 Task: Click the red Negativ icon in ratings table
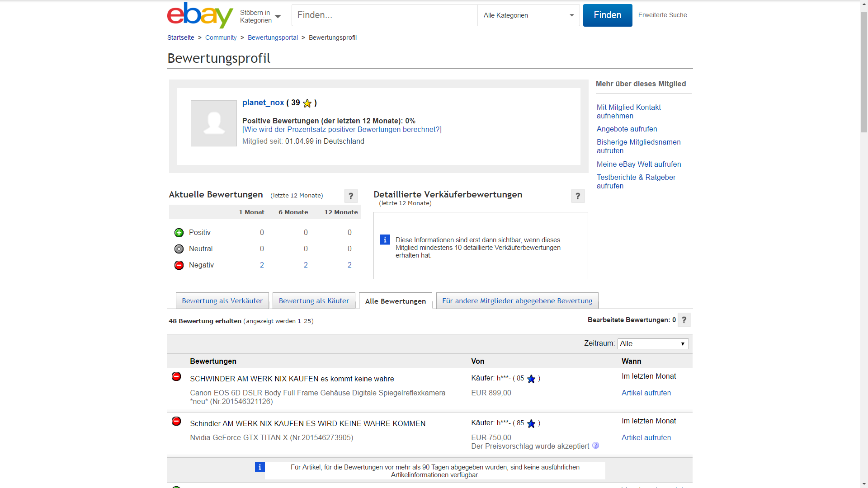[179, 265]
